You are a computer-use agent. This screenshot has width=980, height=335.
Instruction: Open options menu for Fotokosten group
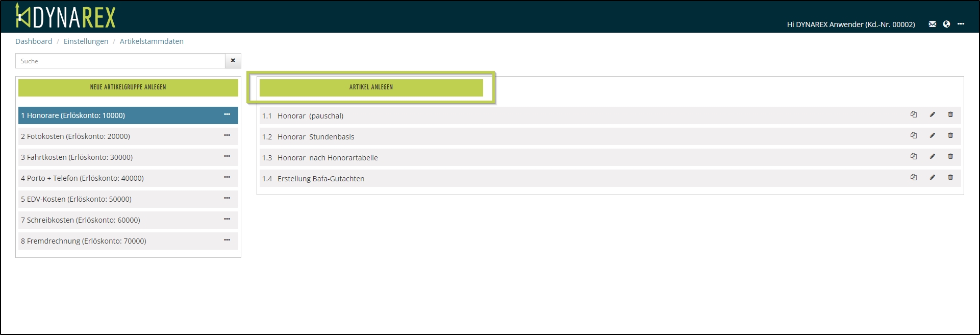[227, 136]
